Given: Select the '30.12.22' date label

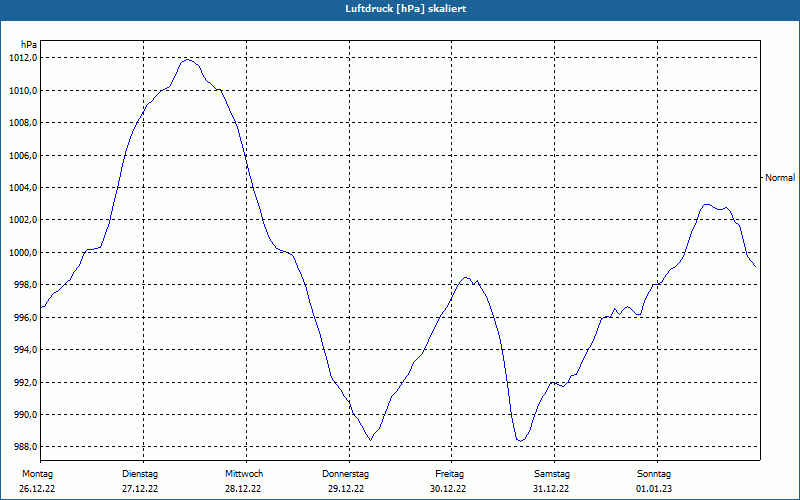Looking at the screenshot, I should pos(448,489).
